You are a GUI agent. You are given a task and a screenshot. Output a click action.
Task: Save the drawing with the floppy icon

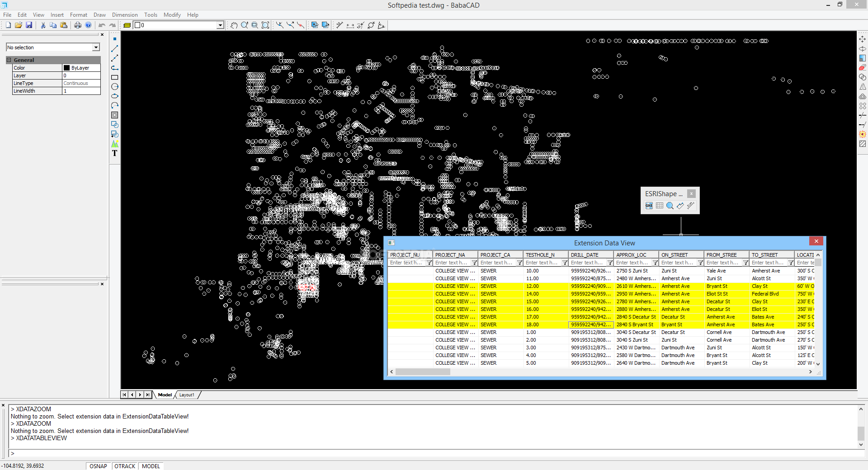(29, 25)
